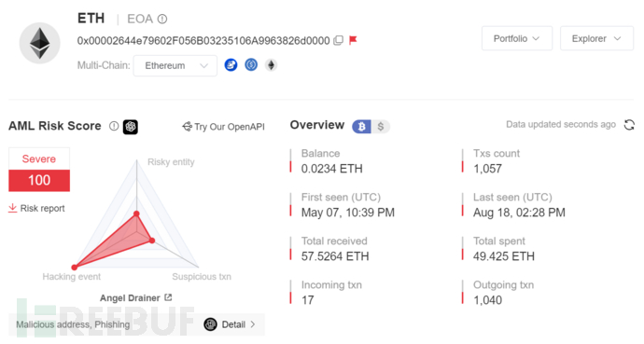The height and width of the screenshot is (344, 644).
Task: Copy the wallet address with copy icon
Action: click(338, 40)
